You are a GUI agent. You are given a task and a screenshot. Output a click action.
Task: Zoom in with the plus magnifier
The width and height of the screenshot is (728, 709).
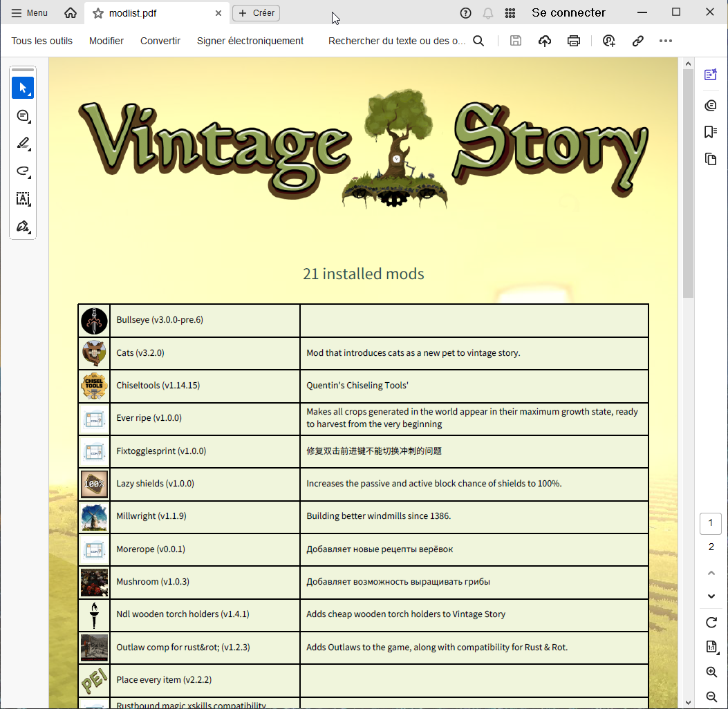711,672
